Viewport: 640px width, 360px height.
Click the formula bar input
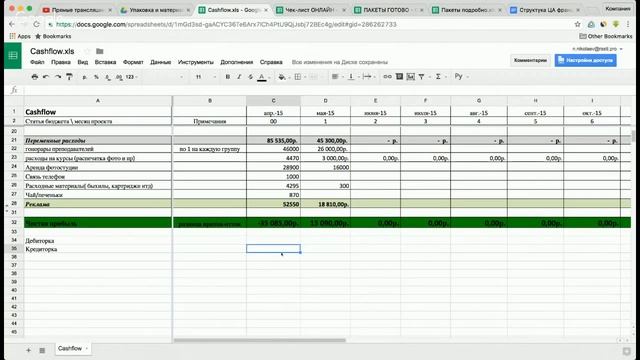pos(327,90)
